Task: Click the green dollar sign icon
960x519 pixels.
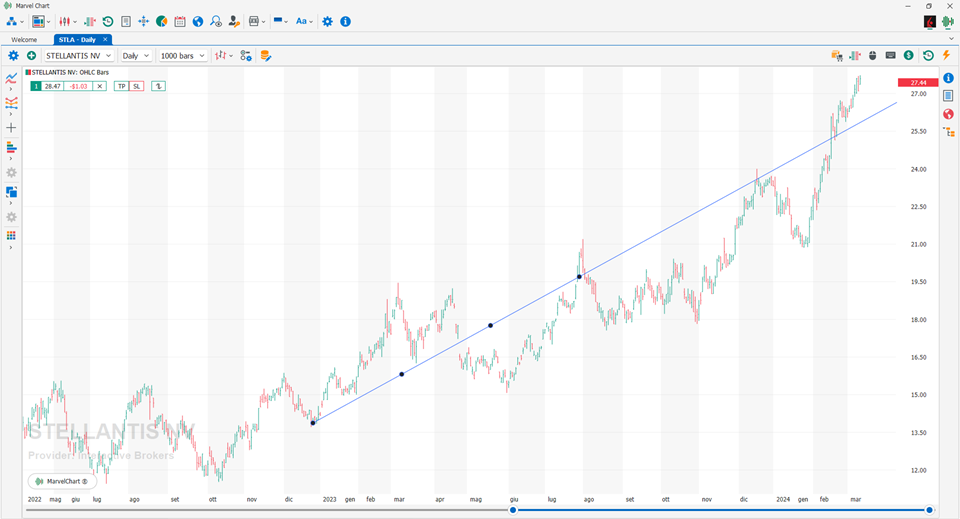Action: [x=909, y=56]
